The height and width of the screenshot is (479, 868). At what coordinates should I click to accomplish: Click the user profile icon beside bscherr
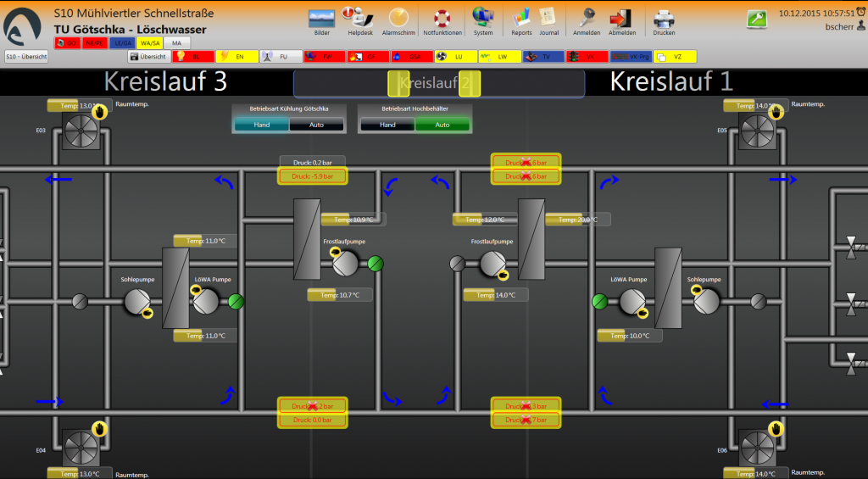click(861, 25)
